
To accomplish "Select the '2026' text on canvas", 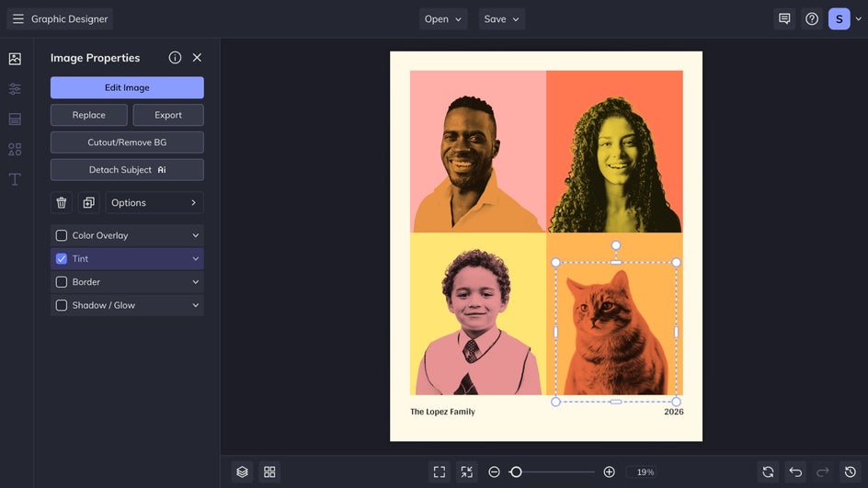I will (674, 412).
